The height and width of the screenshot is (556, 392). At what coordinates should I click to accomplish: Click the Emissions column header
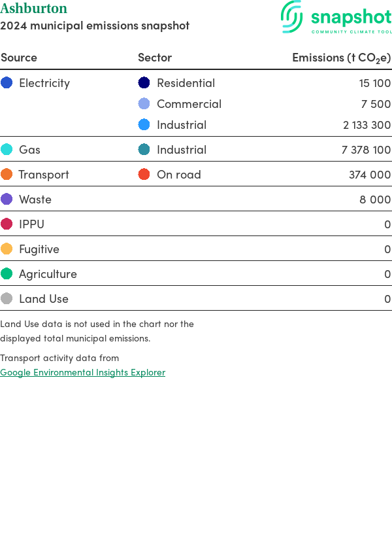[x=341, y=58]
